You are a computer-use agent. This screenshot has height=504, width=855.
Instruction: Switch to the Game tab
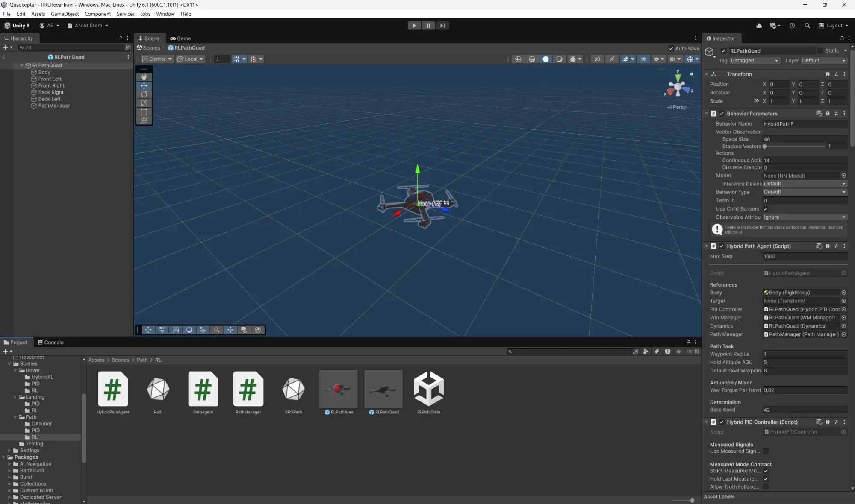[180, 38]
